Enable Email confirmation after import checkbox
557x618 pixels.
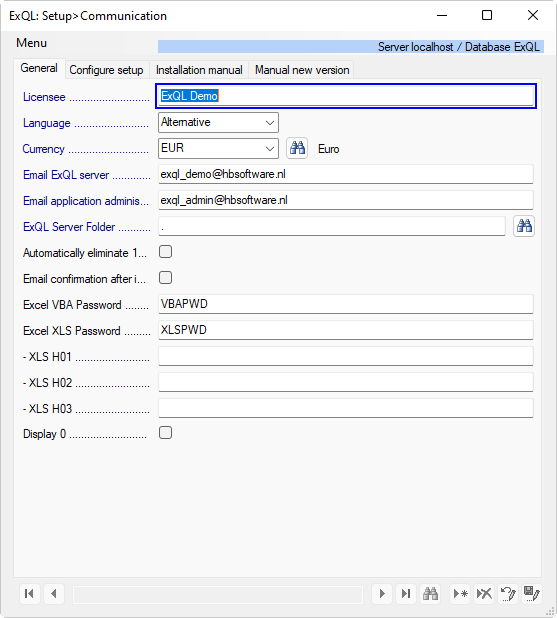tap(166, 277)
